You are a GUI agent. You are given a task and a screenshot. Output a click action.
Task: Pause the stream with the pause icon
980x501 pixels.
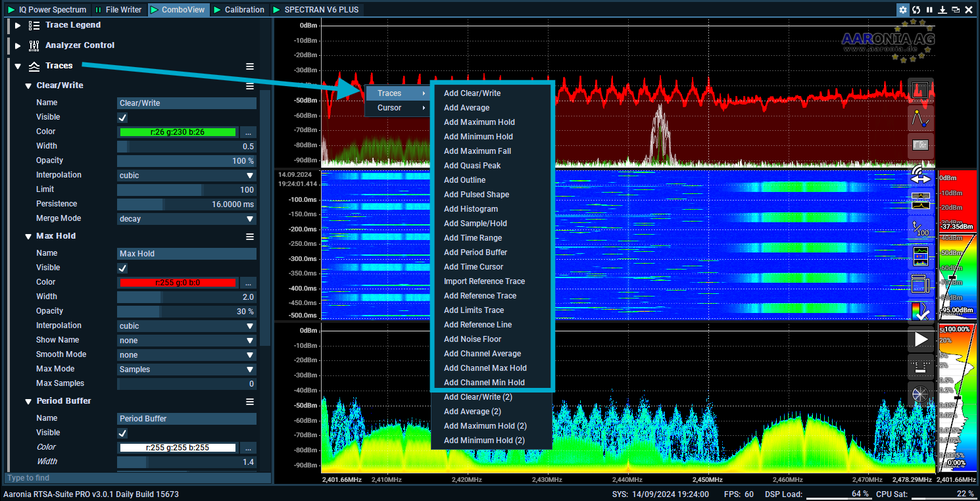929,10
